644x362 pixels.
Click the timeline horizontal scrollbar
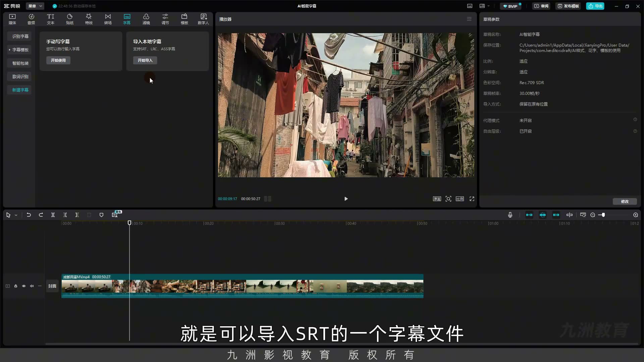(341, 344)
